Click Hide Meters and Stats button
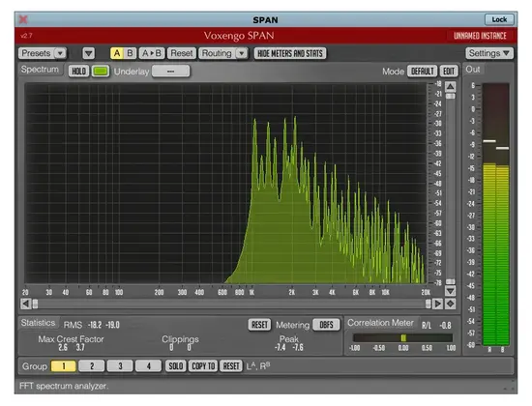 (x=290, y=53)
